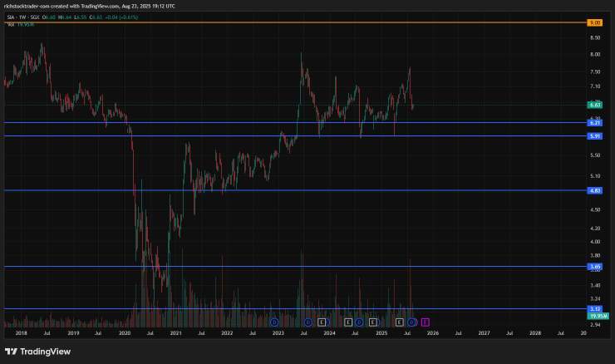
Task: Open the purple upcoming earnings E marker
Action: 426,322
